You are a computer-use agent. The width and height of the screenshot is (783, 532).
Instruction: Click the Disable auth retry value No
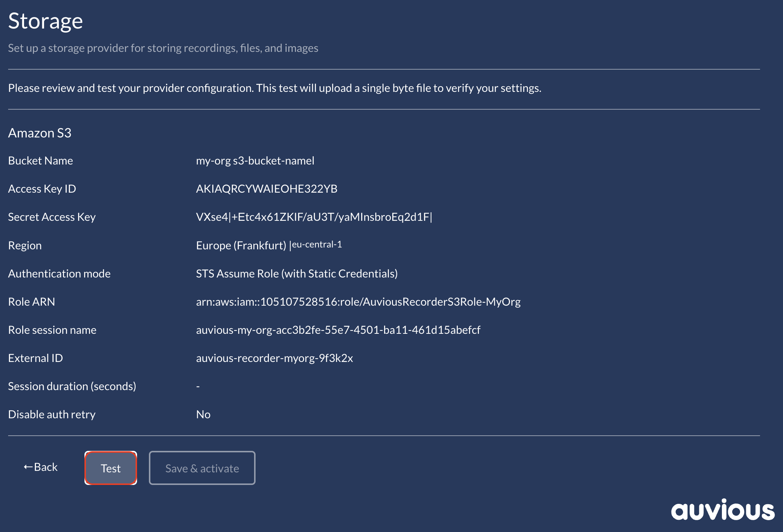click(x=203, y=415)
